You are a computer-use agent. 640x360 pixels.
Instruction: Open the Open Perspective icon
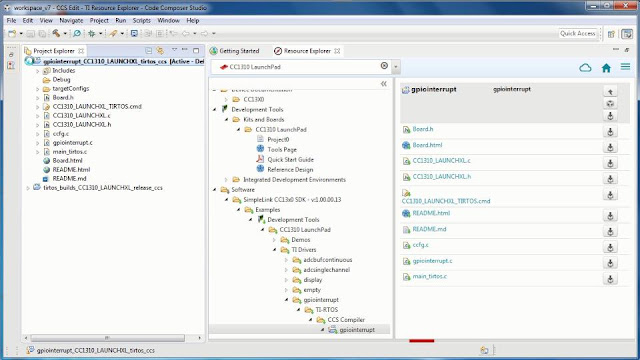point(611,34)
